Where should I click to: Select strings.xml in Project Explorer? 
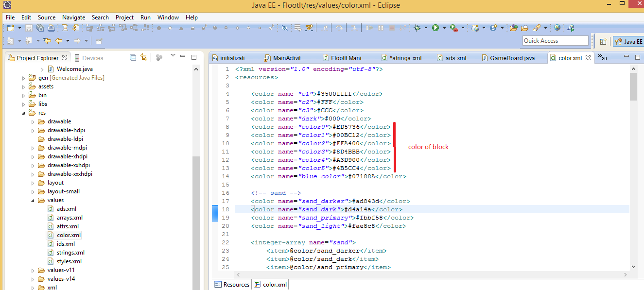(70, 253)
